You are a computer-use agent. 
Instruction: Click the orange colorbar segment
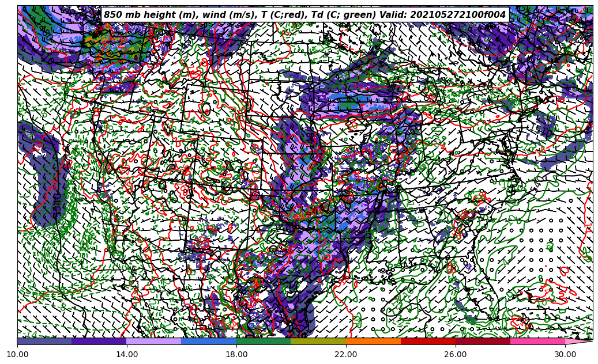coord(373,341)
